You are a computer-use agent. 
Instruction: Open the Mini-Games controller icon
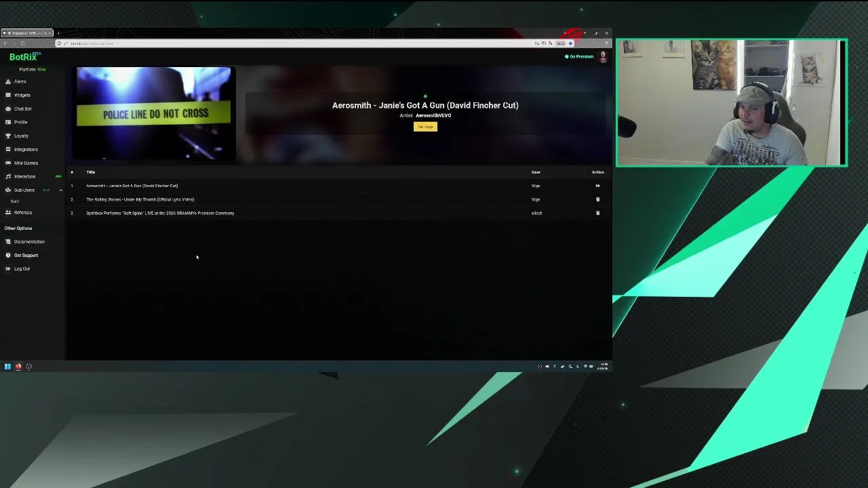(x=7, y=163)
